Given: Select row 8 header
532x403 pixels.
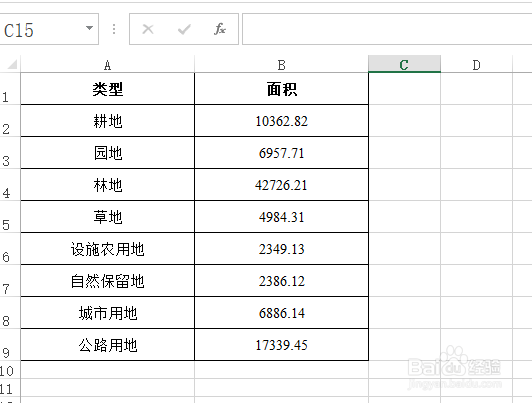Looking at the screenshot, I should click(10, 313).
